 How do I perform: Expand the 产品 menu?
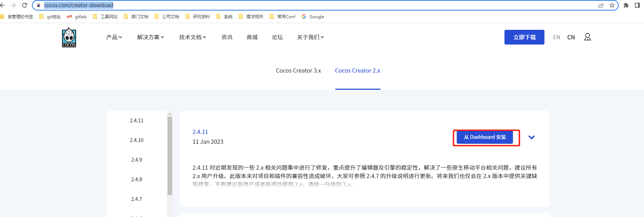[x=114, y=37]
